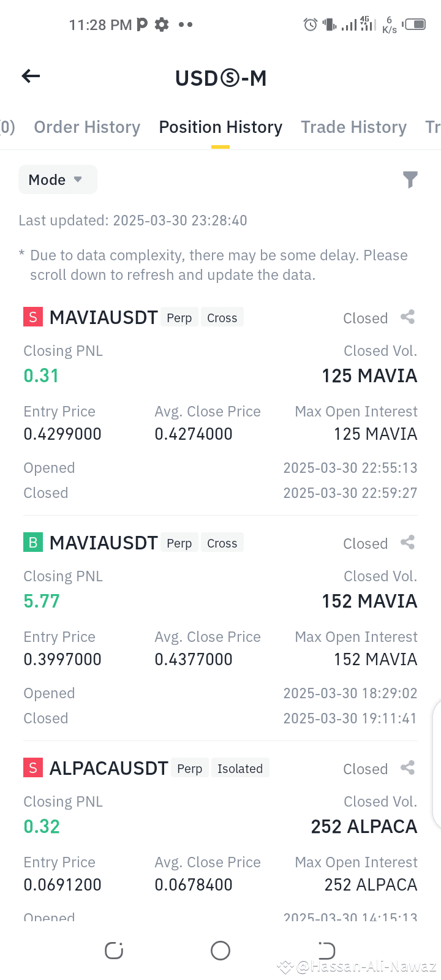Share the first MAVIAUSDT short position
The image size is (441, 980).
[x=408, y=317]
